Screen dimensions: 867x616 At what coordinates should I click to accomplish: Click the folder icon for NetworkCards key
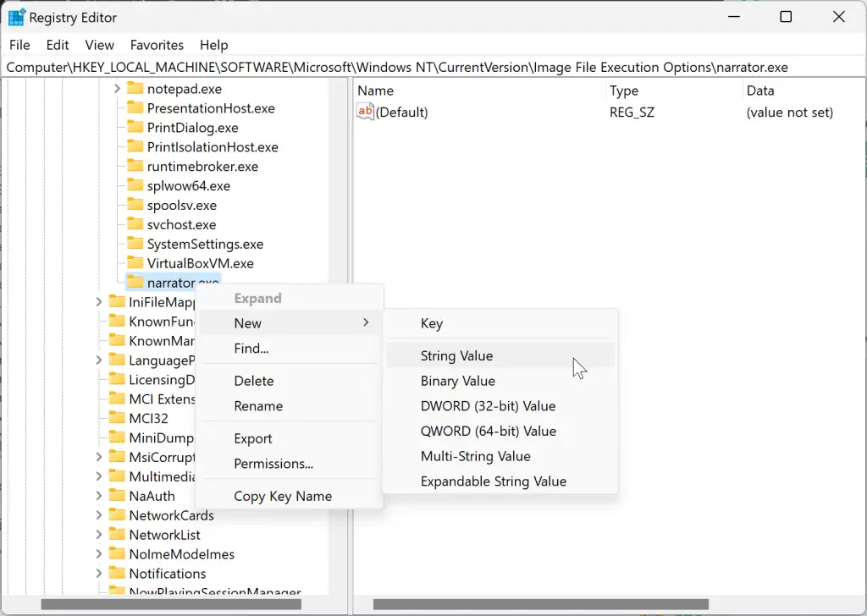(117, 515)
